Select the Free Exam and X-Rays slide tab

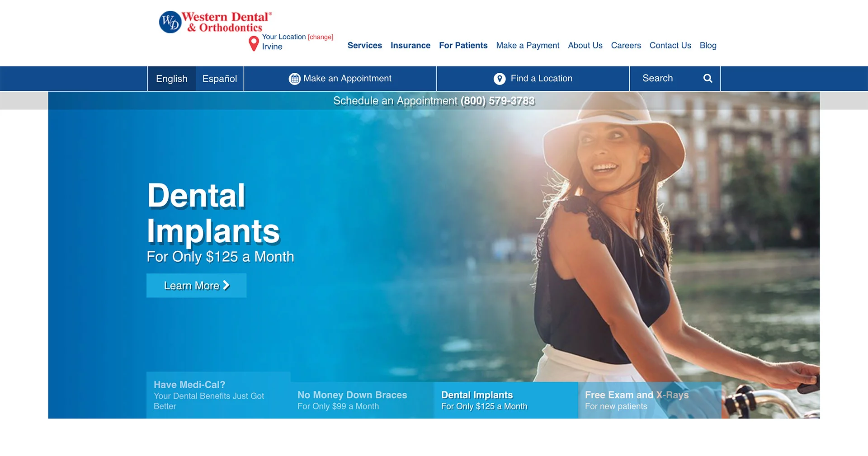(x=650, y=400)
